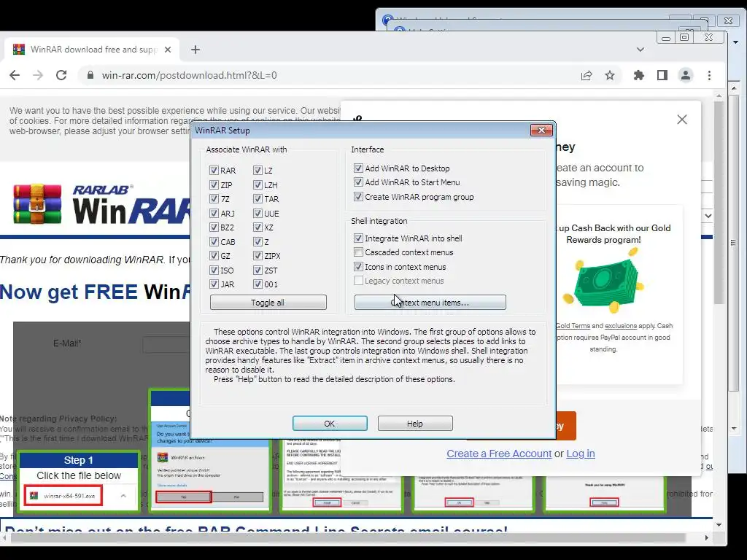Toggle Integrate WinRAR into shell
This screenshot has height=560, width=747.
point(358,238)
